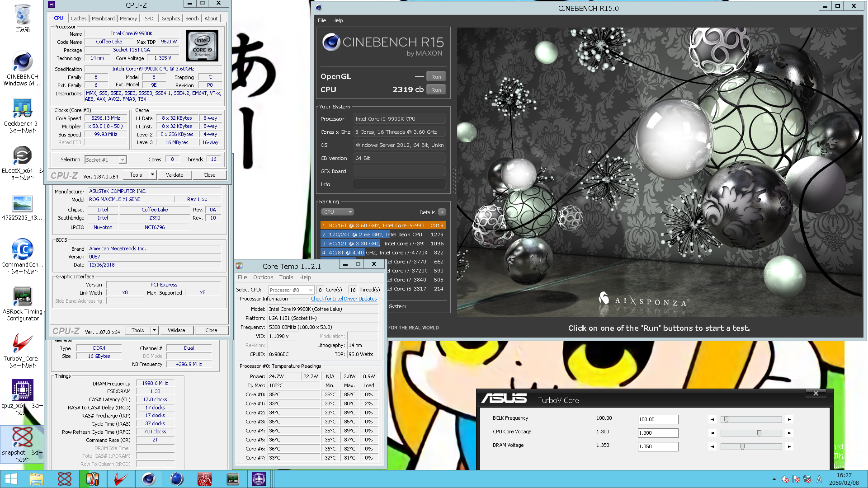Click the IME 'A' input indicator
Screen dimensions: 868x488
(819, 479)
